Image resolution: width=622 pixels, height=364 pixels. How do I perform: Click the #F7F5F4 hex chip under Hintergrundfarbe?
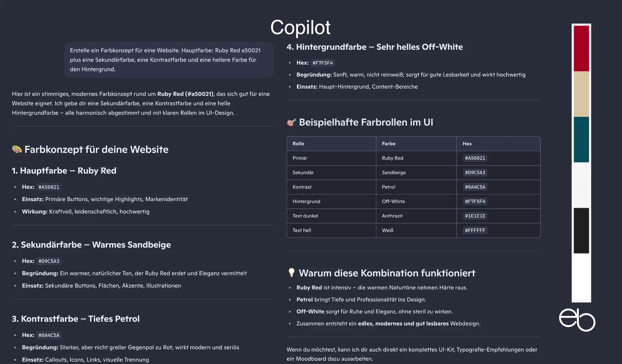point(323,63)
